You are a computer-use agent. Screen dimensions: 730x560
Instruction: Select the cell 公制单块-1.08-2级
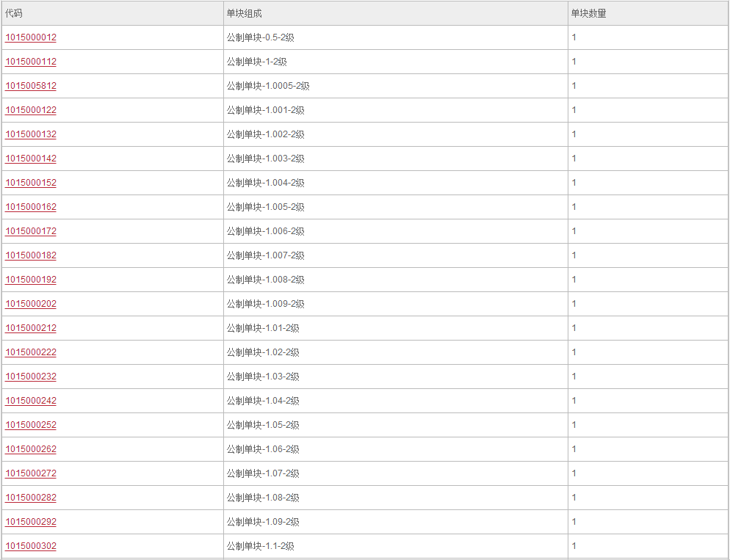396,497
